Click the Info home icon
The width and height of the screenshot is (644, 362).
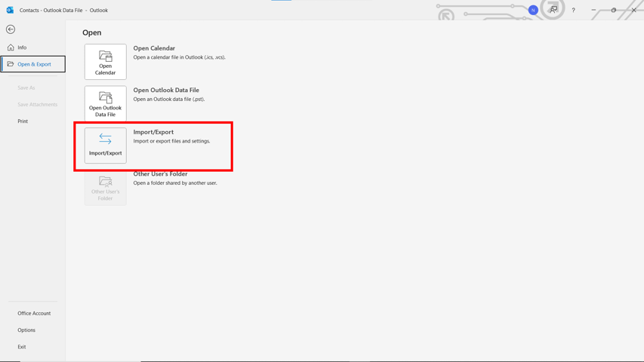point(11,48)
